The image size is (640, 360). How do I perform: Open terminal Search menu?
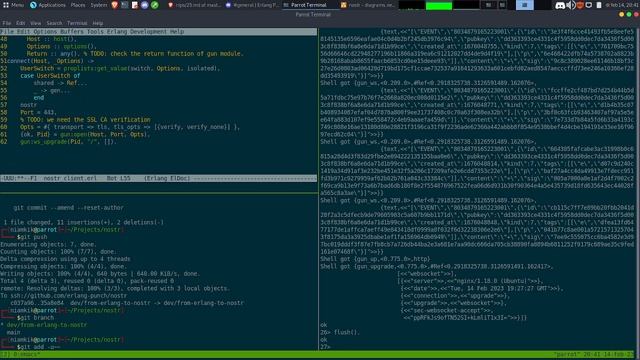click(x=54, y=23)
